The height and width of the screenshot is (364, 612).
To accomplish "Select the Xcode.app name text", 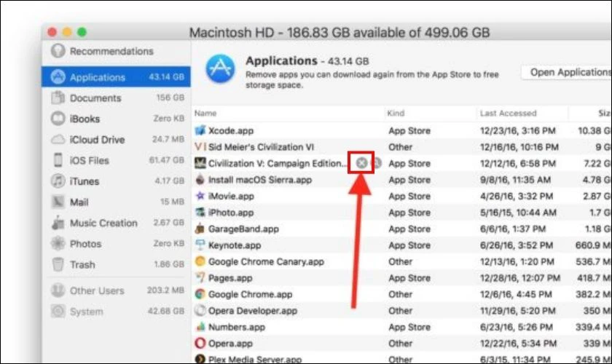I will point(231,131).
